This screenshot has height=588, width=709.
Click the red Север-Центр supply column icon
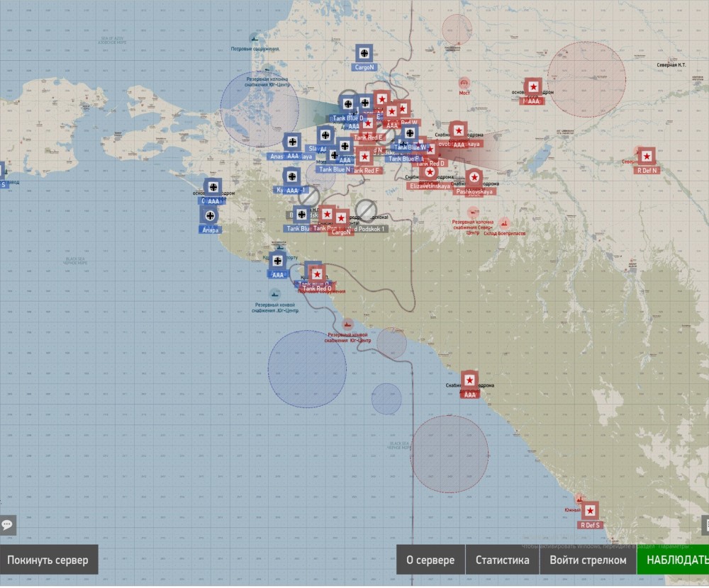click(473, 212)
